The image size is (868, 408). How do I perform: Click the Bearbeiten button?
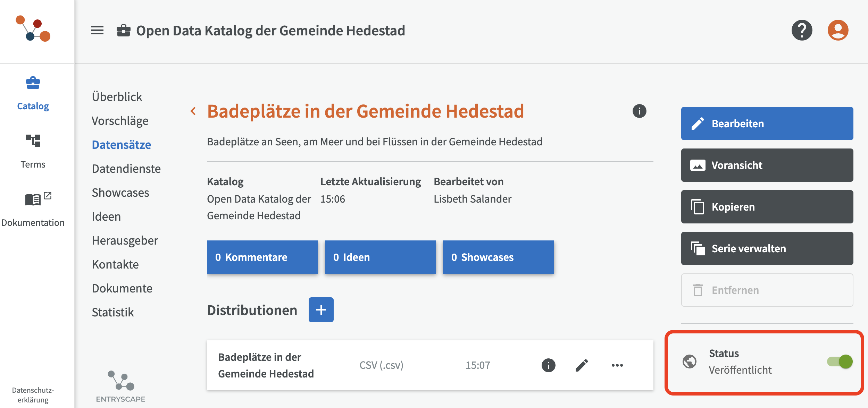coord(767,124)
